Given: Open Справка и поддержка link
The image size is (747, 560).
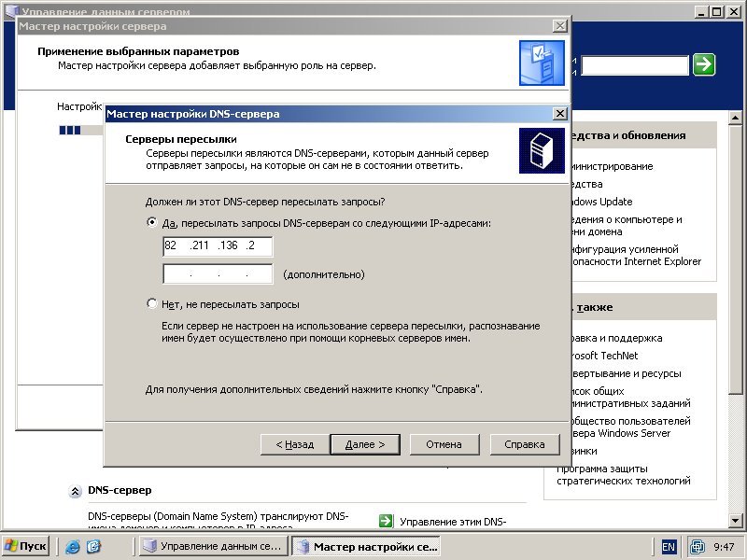Looking at the screenshot, I should [616, 338].
